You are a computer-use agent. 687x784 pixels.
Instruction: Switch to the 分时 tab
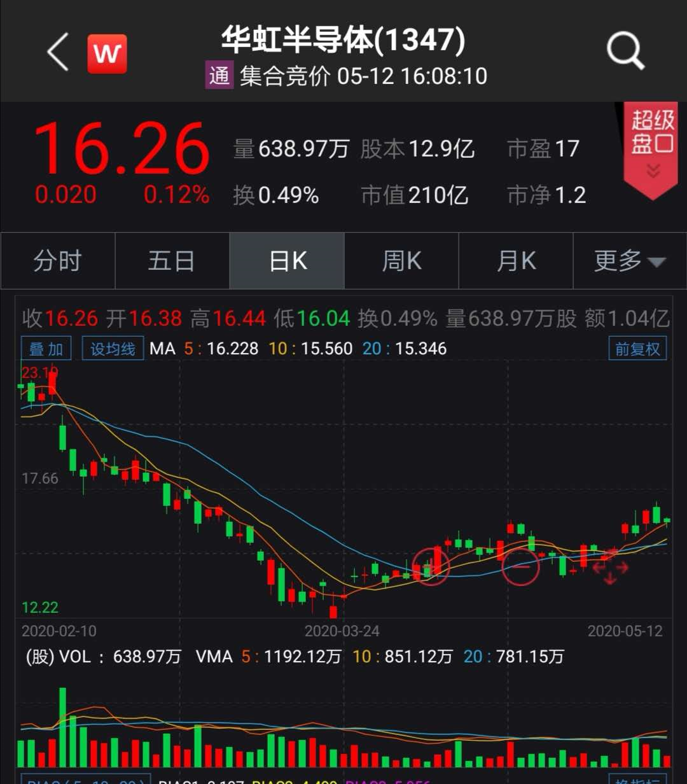click(57, 261)
